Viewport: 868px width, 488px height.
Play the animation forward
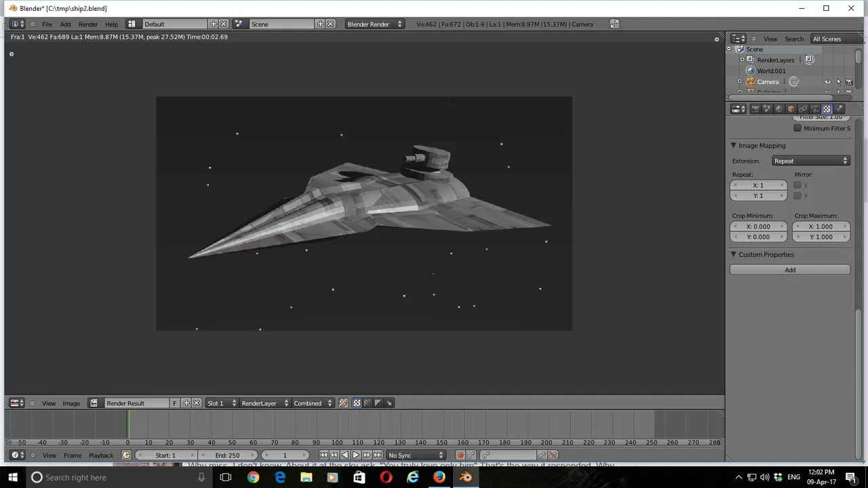[x=356, y=455]
